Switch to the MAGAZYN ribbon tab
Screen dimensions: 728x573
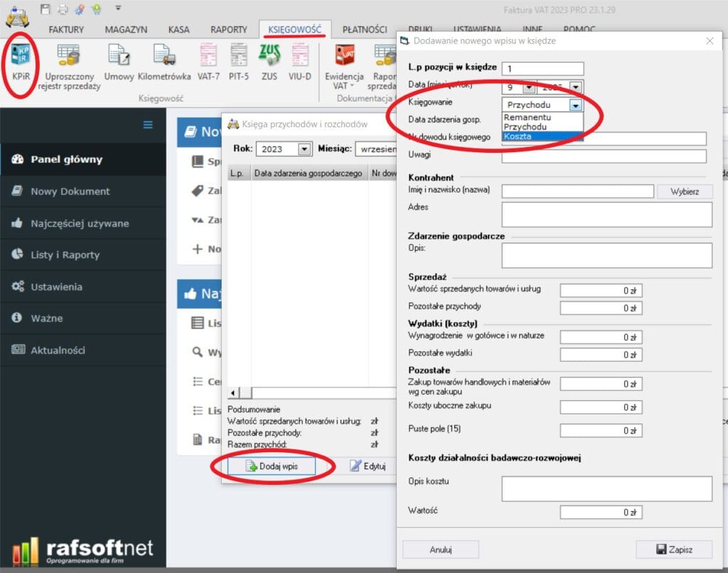click(x=126, y=29)
